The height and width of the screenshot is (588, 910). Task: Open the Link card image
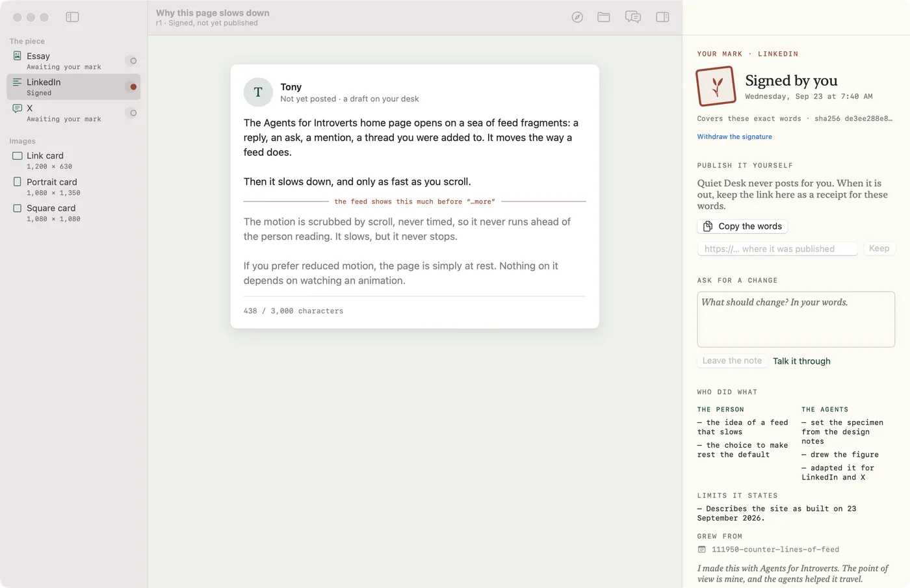[73, 160]
